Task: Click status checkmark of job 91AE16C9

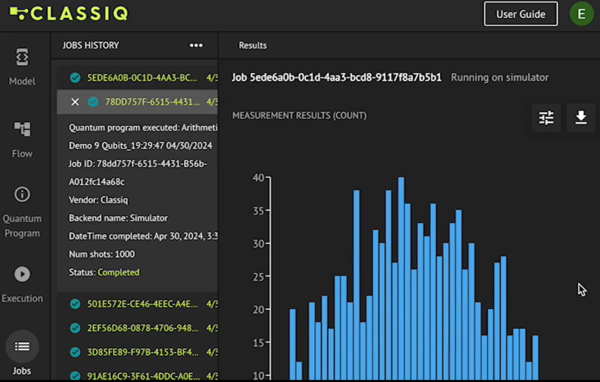Action: click(75, 376)
